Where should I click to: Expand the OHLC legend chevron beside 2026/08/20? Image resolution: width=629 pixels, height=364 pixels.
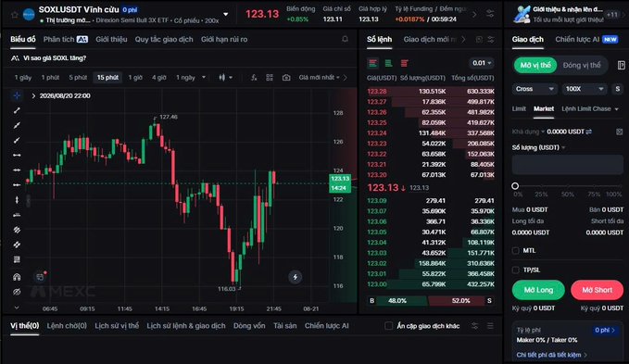click(33, 95)
